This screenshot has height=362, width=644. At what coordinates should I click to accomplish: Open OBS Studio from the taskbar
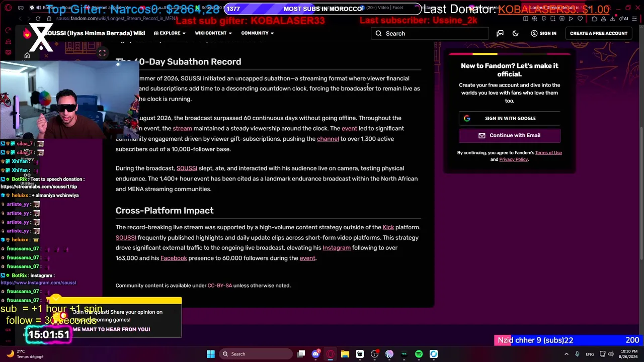point(374,354)
